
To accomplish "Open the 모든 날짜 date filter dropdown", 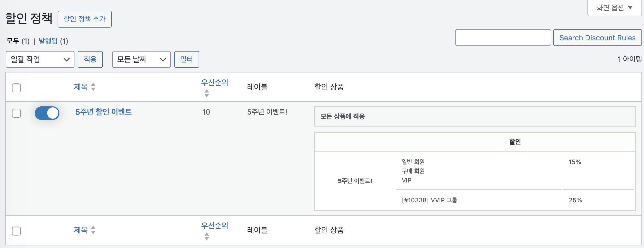I will tap(141, 59).
